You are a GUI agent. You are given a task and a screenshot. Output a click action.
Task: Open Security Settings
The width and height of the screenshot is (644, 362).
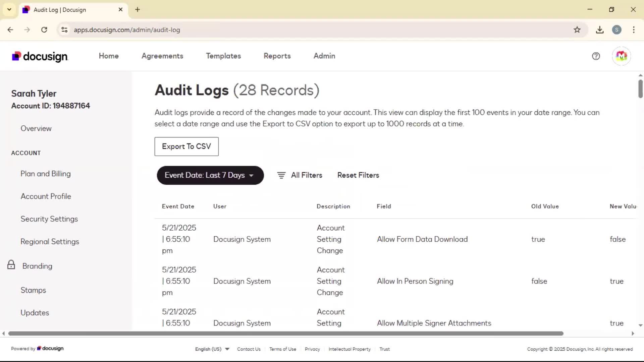point(49,219)
